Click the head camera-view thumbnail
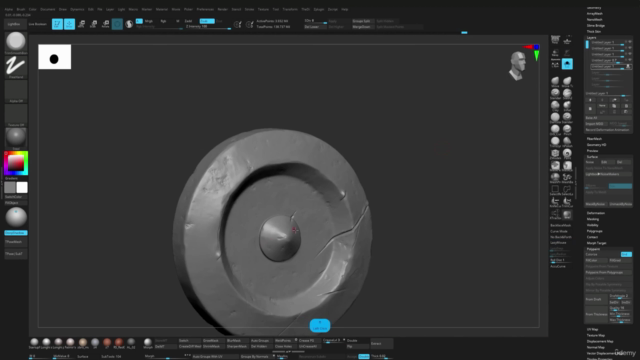Viewport: 640px width, 360px height. (518, 65)
